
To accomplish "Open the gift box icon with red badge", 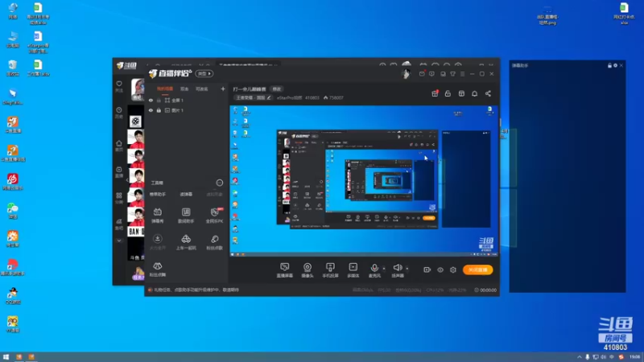I will 435,93.
